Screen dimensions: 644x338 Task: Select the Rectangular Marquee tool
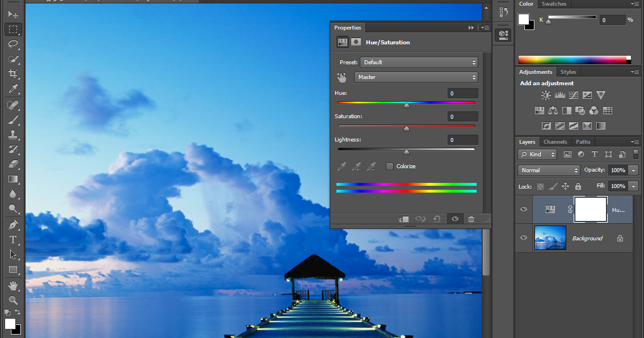[13, 29]
